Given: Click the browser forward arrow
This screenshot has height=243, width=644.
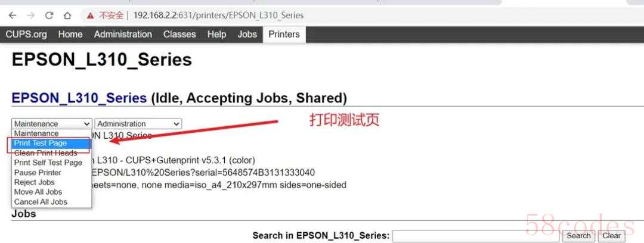Looking at the screenshot, I should pos(31,15).
